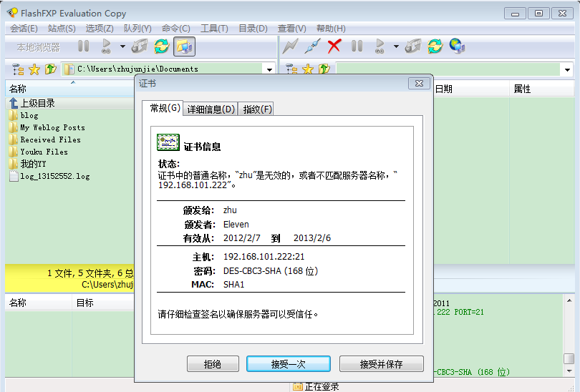Click the local pane abort transfer icon

(140, 46)
